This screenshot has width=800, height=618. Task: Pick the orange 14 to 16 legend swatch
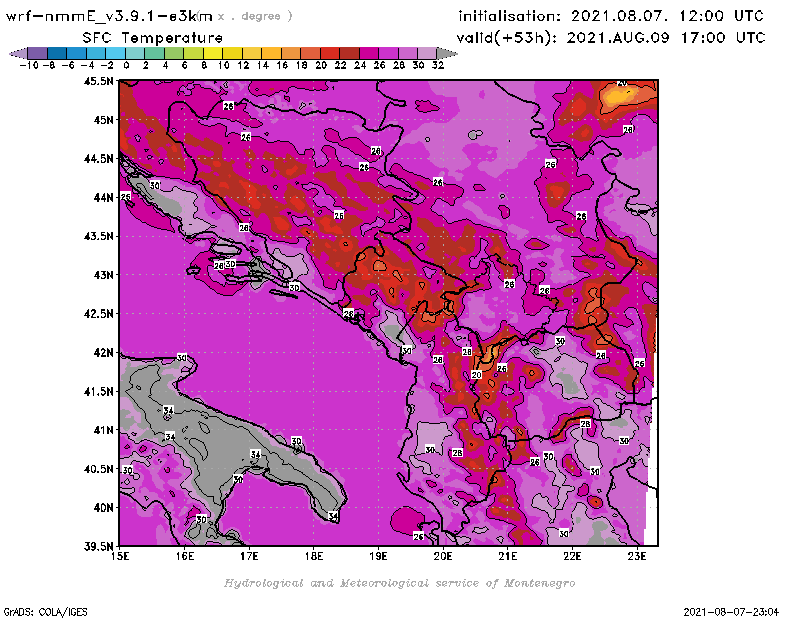[271, 53]
